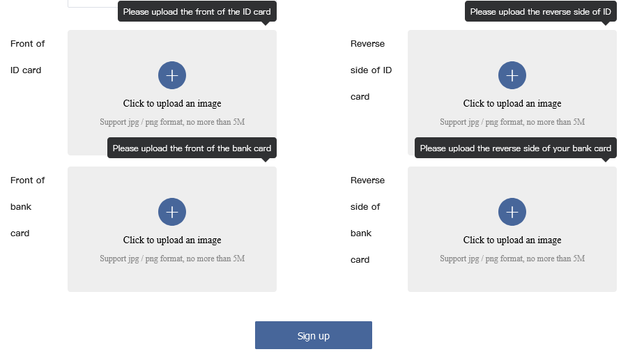Click the partially visible input field at top
The width and height of the screenshot is (644, 354).
(x=93, y=3)
